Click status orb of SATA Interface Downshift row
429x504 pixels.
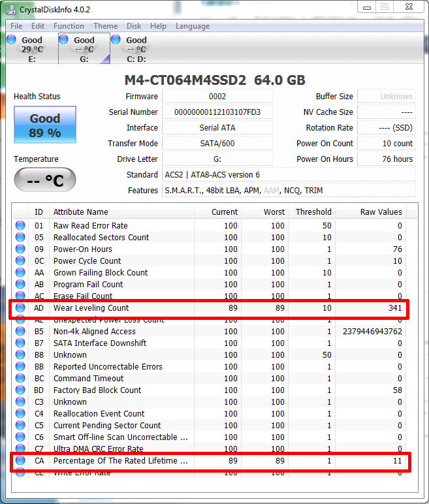point(20,343)
